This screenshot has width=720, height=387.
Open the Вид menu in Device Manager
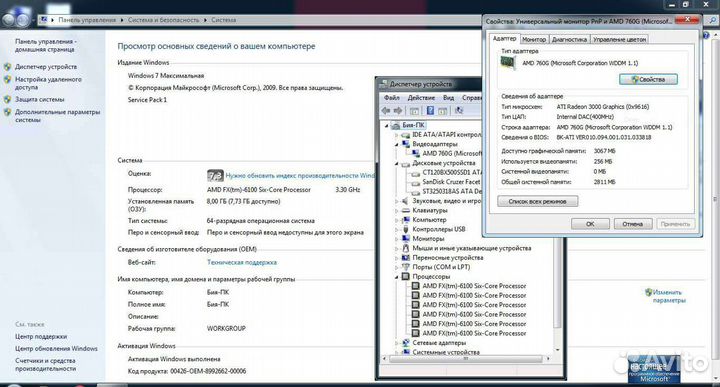click(448, 98)
